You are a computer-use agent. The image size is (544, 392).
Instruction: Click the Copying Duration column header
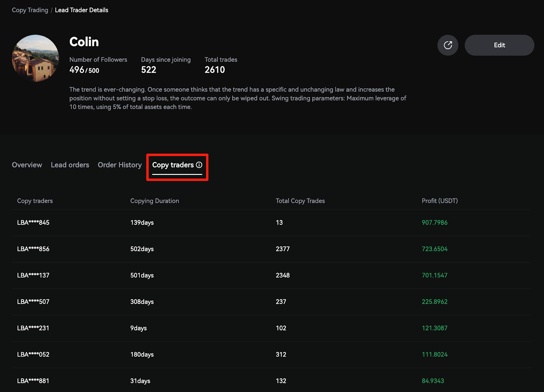(x=155, y=201)
